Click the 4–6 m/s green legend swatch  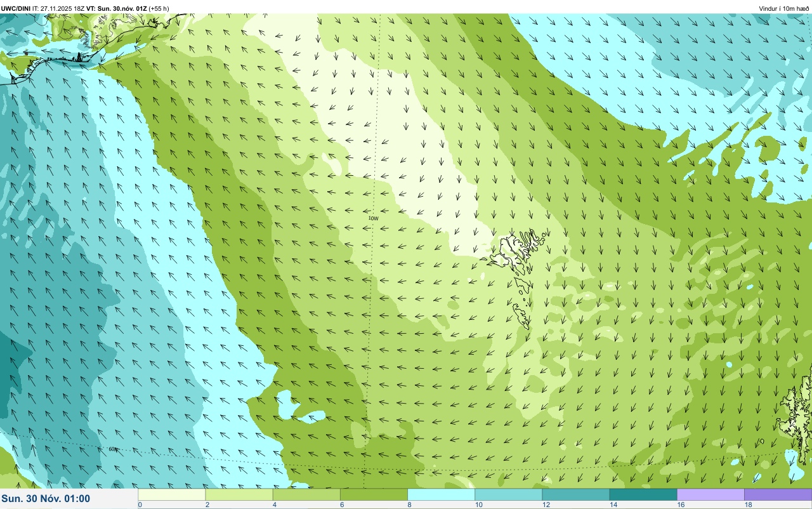pyautogui.click(x=306, y=494)
